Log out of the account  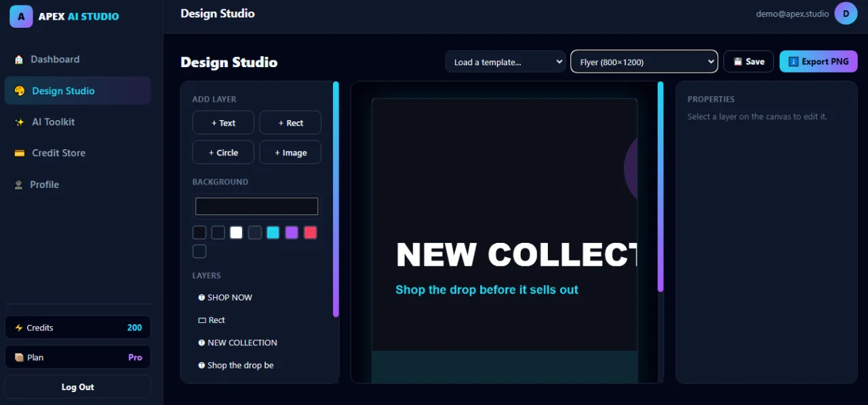pyautogui.click(x=78, y=387)
